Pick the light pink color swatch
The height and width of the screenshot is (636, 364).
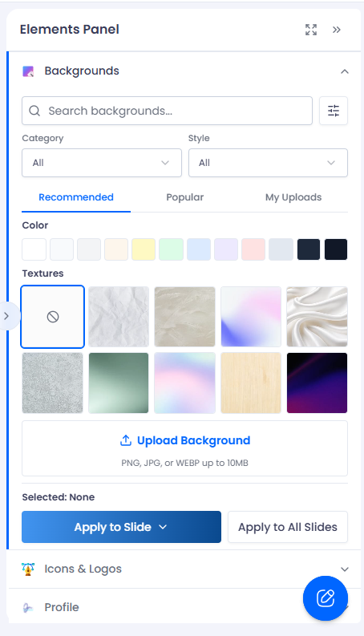tap(253, 249)
